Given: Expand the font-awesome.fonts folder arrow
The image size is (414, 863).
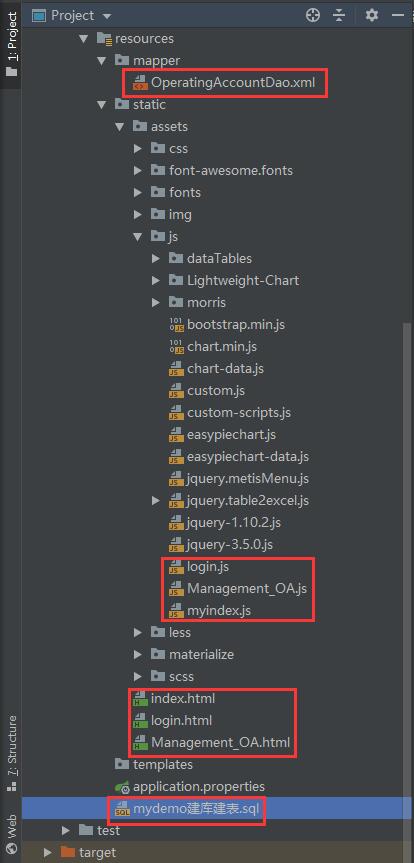Looking at the screenshot, I should coord(138,171).
